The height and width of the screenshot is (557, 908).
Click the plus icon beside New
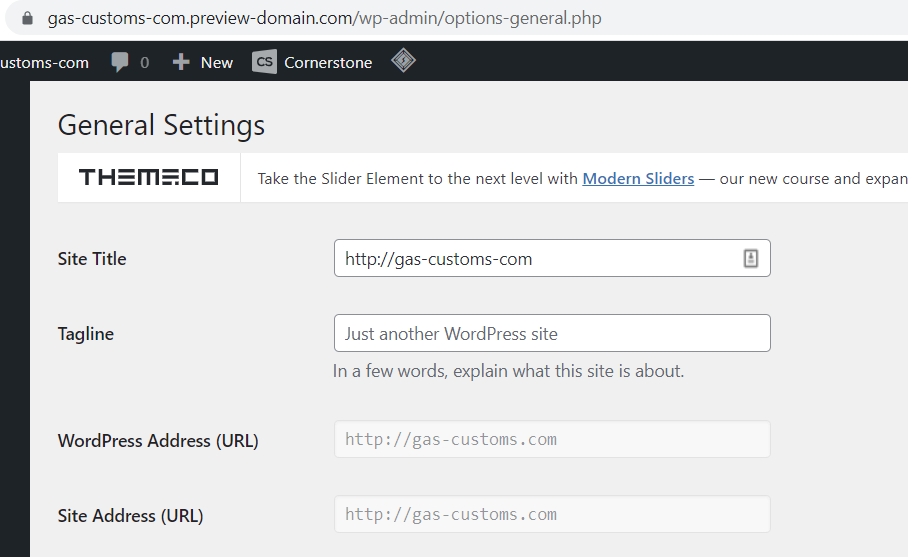(x=181, y=62)
